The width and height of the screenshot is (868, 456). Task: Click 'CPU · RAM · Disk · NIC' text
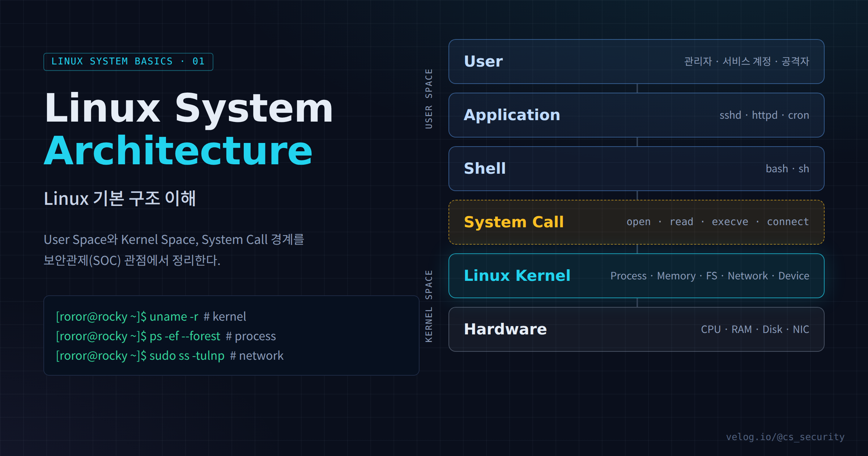[x=755, y=329]
